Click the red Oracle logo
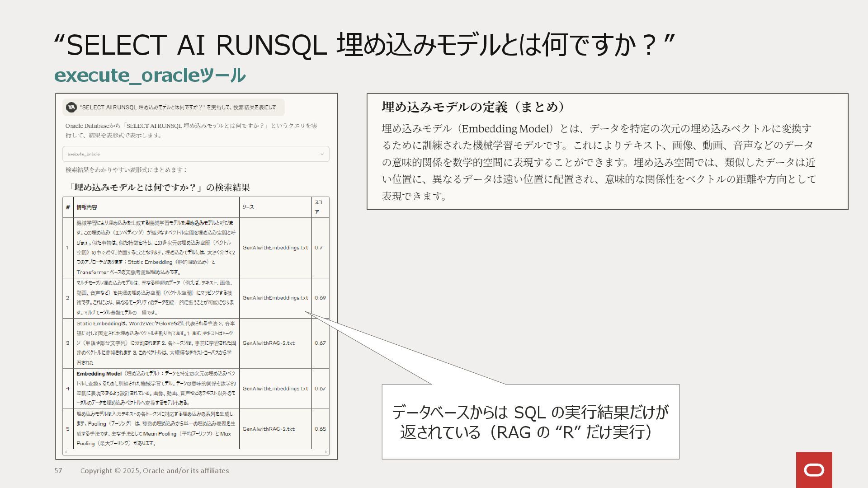The height and width of the screenshot is (488, 868). click(x=814, y=470)
